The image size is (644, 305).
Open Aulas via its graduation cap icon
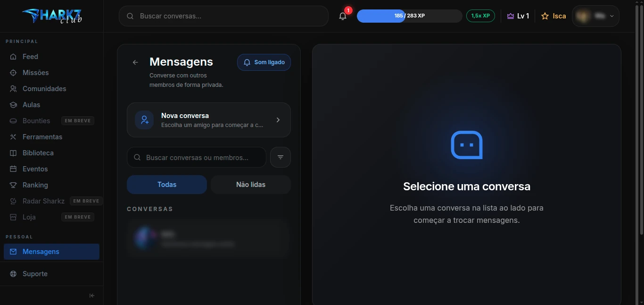tap(13, 105)
